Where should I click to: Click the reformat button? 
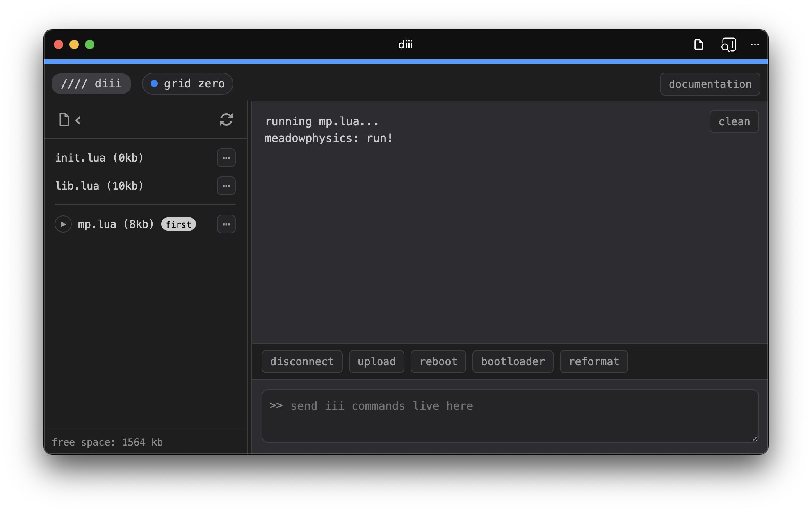coord(594,361)
